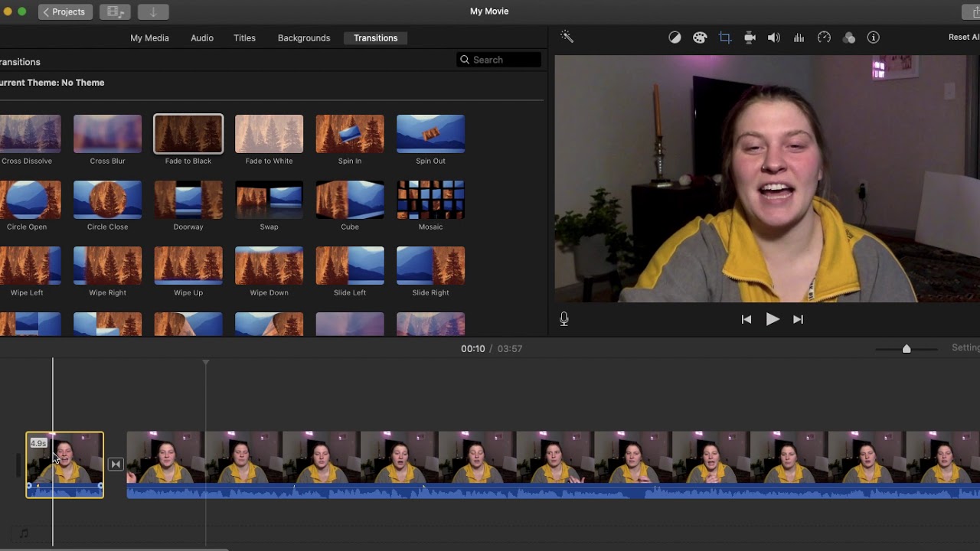Click the transitions Search field
This screenshot has height=551, width=980.
[499, 60]
